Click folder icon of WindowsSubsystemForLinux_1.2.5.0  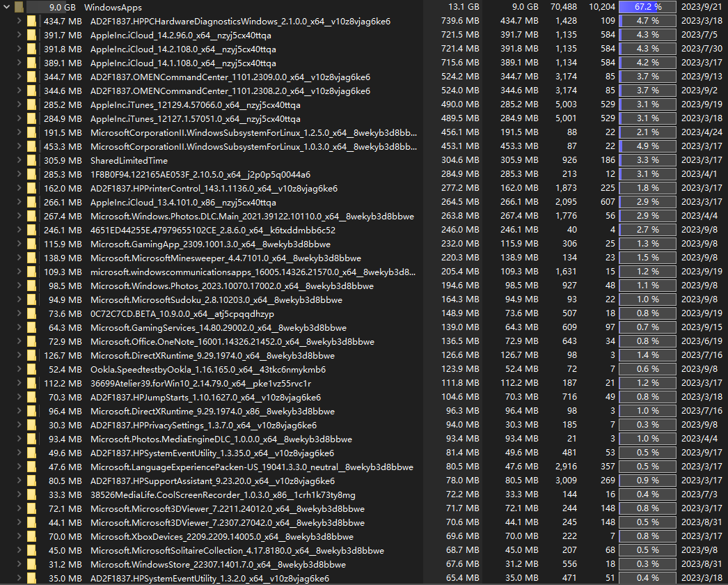31,132
